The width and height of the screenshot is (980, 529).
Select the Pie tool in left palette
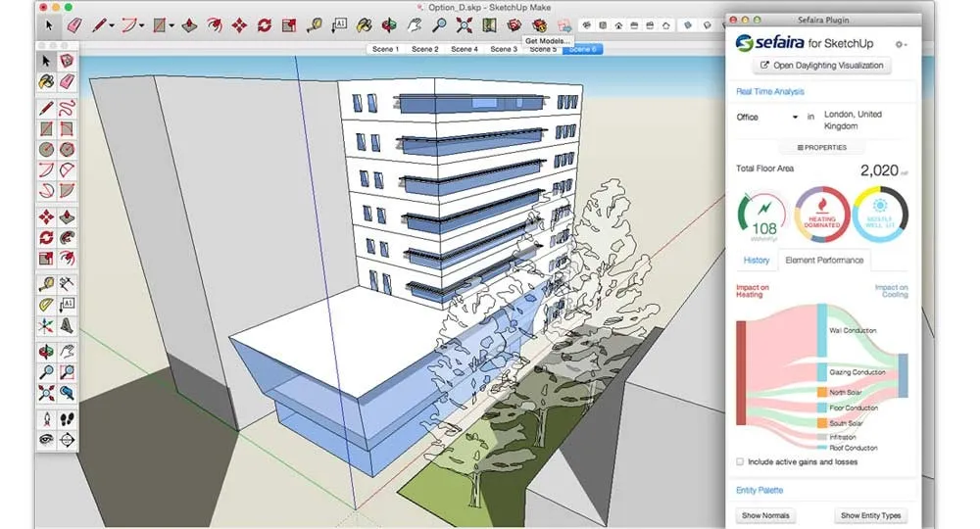click(67, 190)
